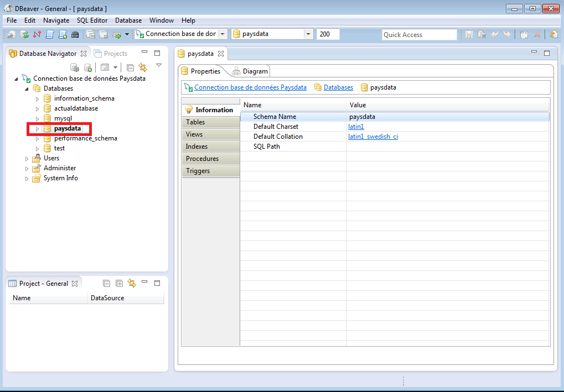564x392 pixels.
Task: Open the Navigate menu
Action: tap(56, 20)
